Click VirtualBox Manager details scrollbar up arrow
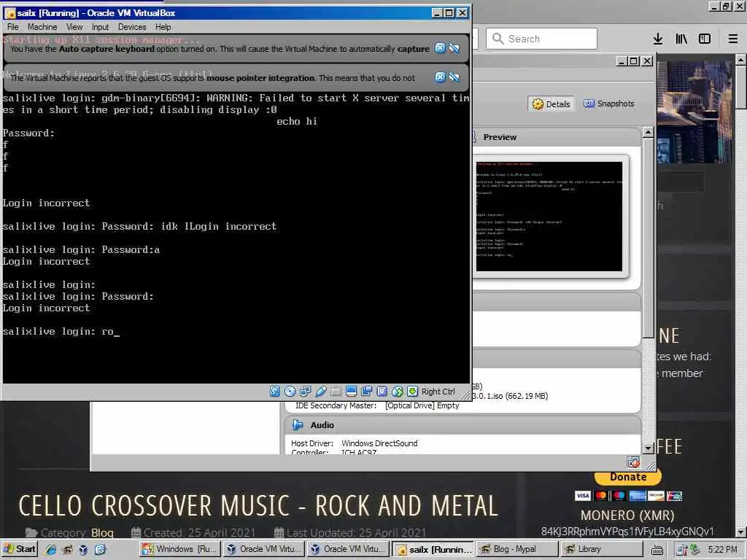747x560 pixels. coord(648,132)
